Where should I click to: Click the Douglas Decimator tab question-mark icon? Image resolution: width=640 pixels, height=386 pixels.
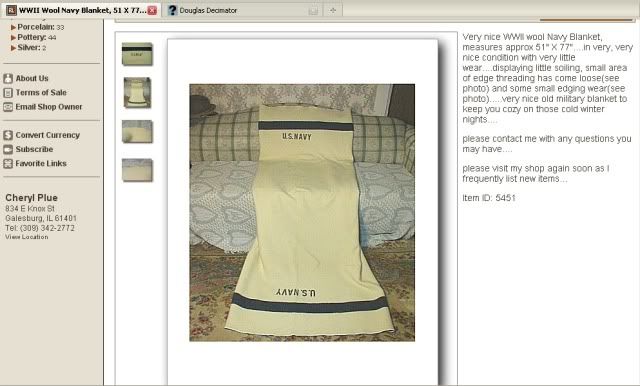(172, 10)
